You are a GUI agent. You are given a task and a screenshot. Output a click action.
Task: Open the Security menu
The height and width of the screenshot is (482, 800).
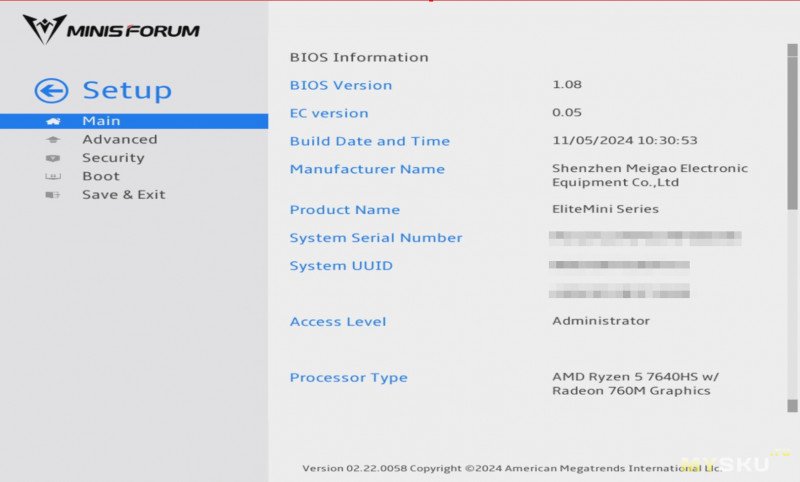(113, 158)
